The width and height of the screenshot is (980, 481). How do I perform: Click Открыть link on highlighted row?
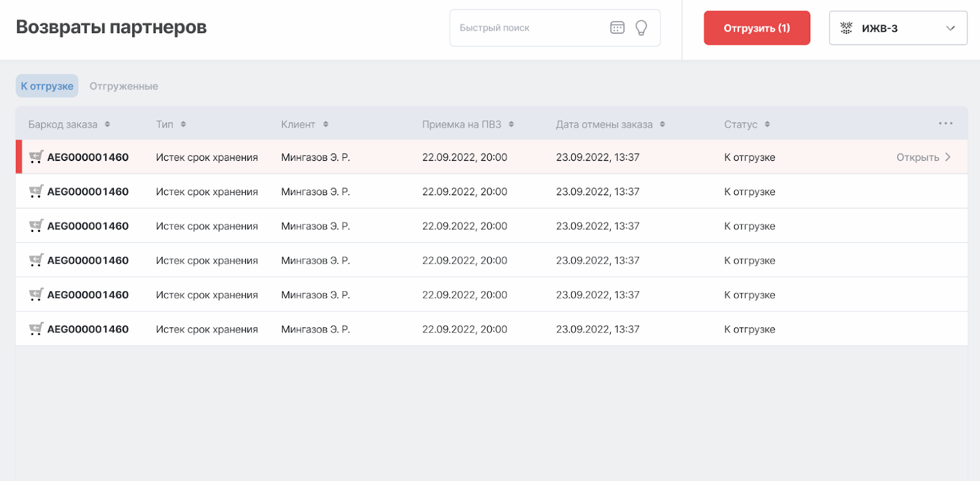pos(918,157)
